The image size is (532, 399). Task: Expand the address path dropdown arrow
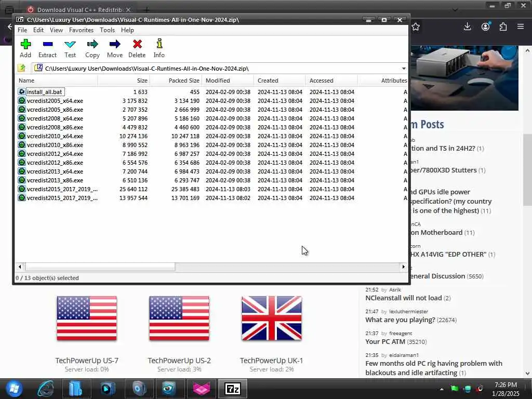tap(404, 69)
